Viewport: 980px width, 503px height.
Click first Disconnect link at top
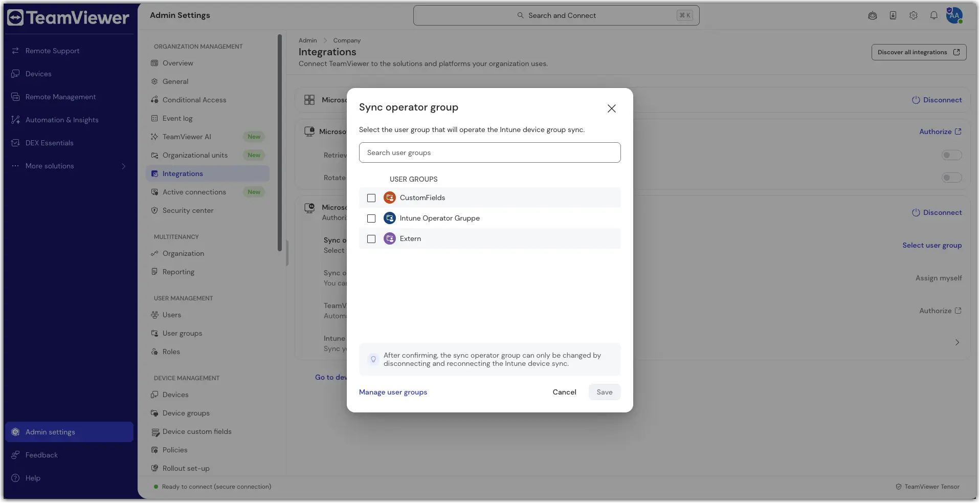(937, 100)
